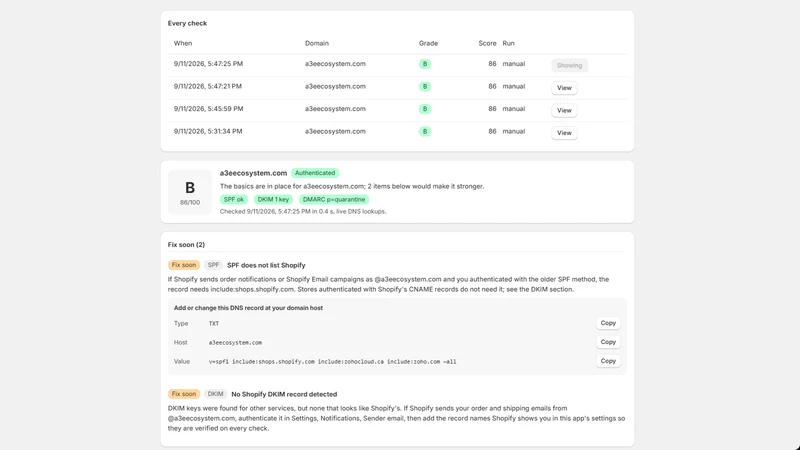Click the TXT type value text
Image resolution: width=800 pixels, height=450 pixels.
pyautogui.click(x=214, y=323)
